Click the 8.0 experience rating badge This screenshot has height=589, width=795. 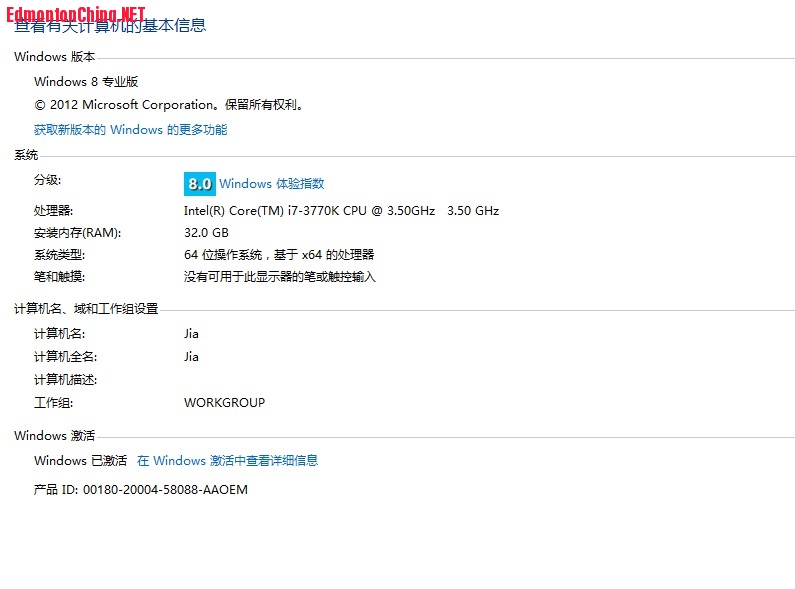coord(199,184)
